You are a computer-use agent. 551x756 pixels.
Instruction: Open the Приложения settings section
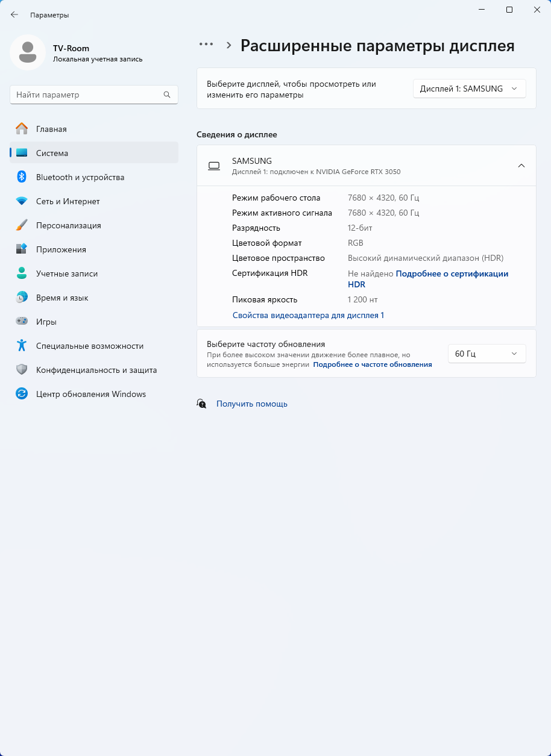coord(61,249)
